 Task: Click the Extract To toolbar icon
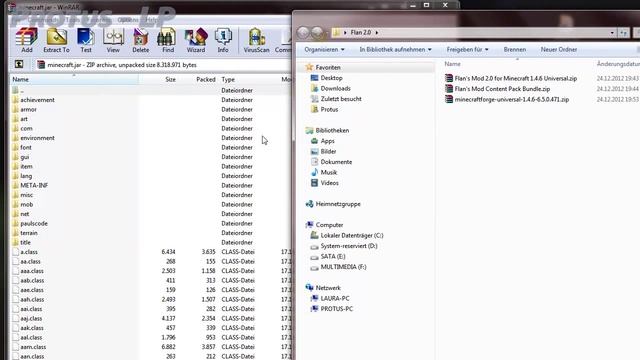pyautogui.click(x=56, y=40)
